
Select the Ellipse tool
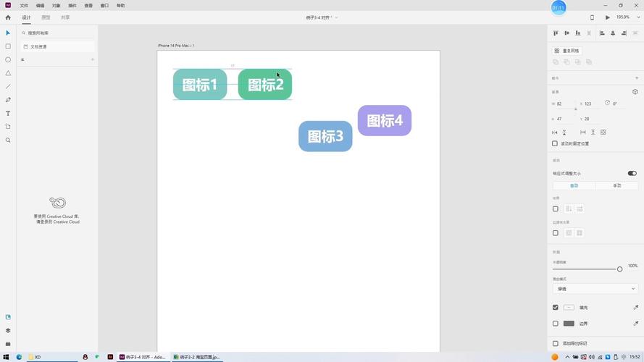coord(8,60)
